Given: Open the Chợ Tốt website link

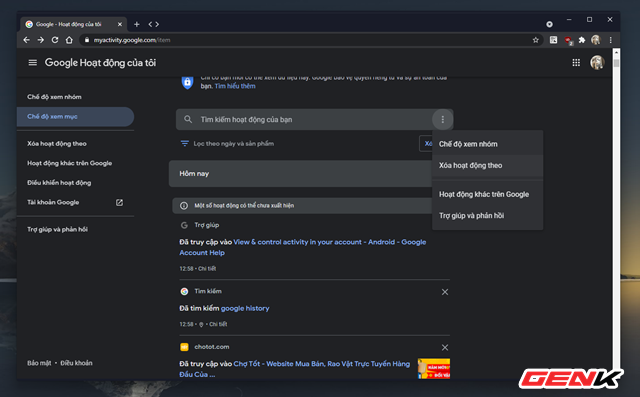Looking at the screenshot, I should [294, 369].
